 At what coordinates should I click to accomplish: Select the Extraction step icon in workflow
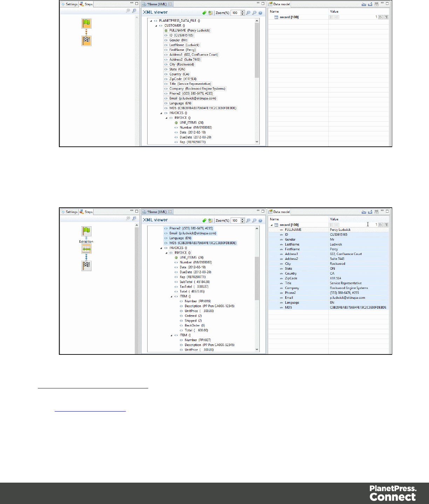86,249
